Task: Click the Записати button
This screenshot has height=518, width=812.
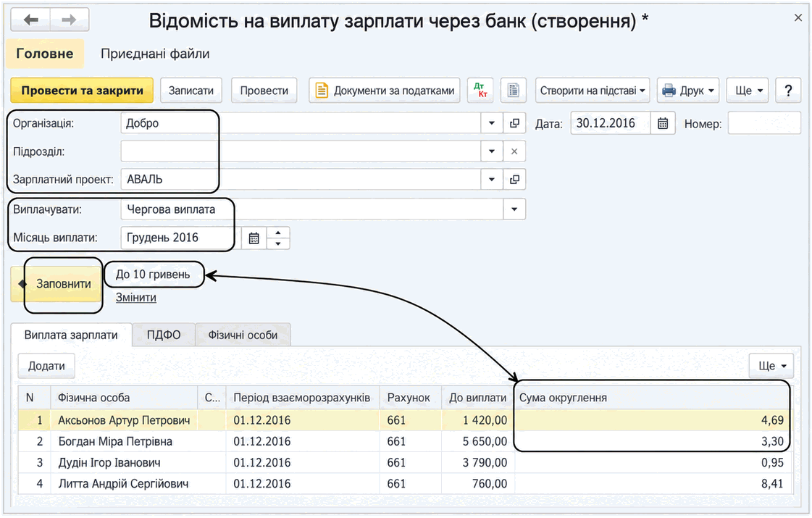Action: pyautogui.click(x=191, y=91)
